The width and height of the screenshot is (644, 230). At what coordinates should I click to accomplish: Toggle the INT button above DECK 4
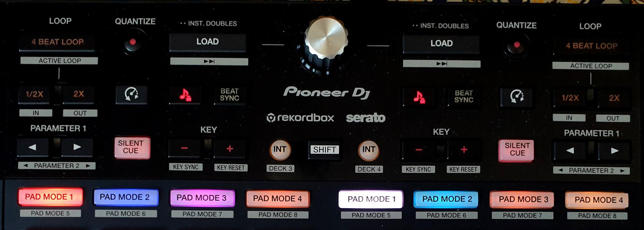[369, 150]
